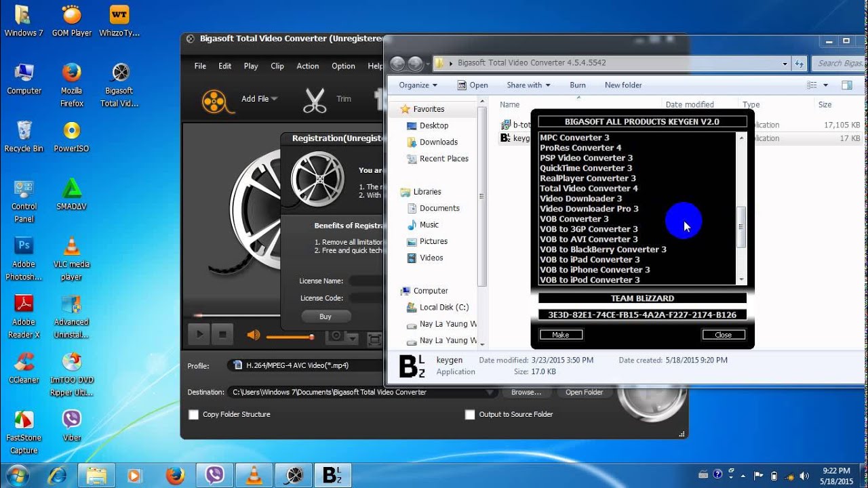Open the Organize dropdown in Explorer
Viewport: 868px width, 488px height.
pos(418,85)
